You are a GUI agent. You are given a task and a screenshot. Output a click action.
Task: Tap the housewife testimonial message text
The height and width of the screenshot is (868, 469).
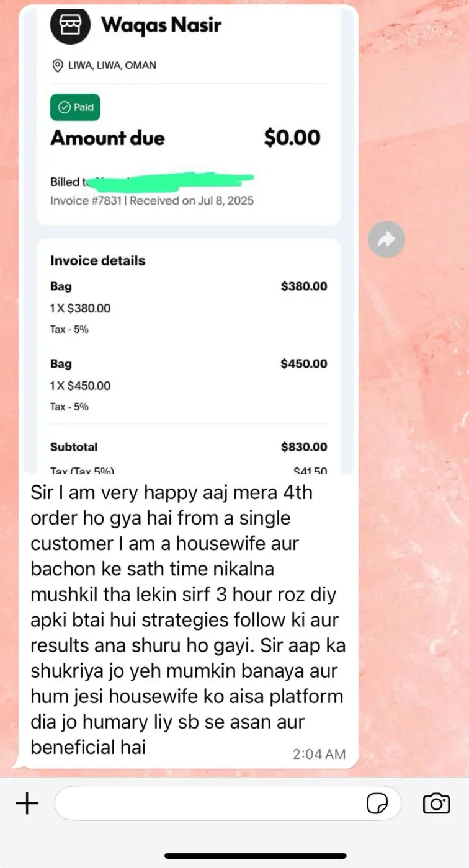tap(188, 620)
